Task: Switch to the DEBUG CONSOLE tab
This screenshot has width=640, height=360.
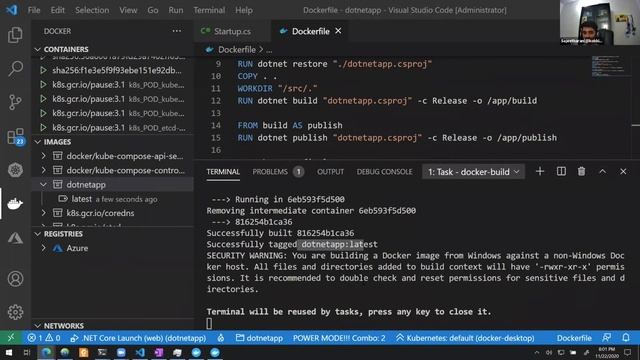Action: 384,172
